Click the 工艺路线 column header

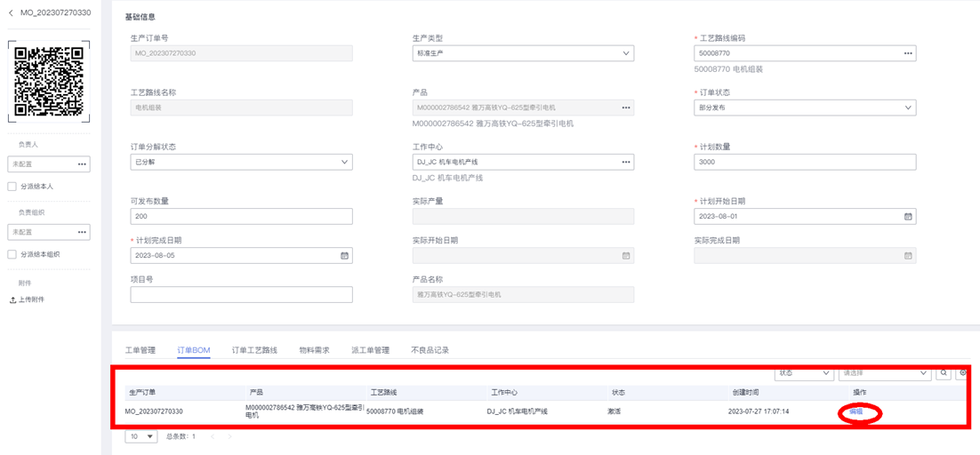384,393
